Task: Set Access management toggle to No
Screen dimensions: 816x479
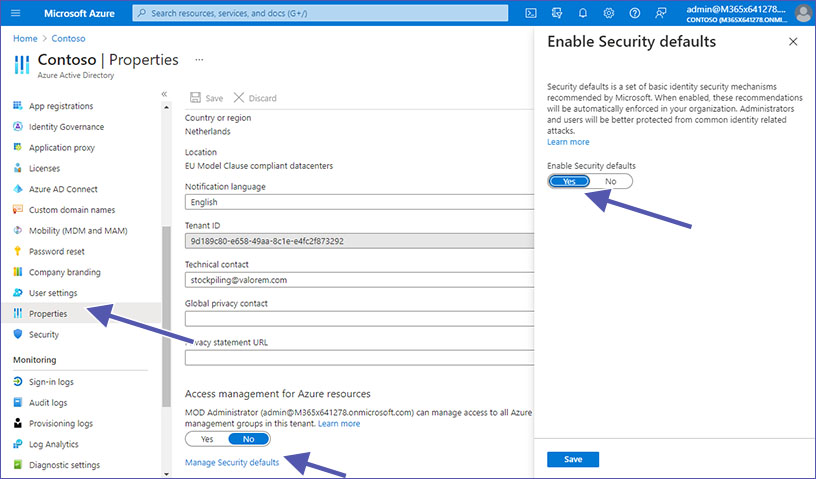Action: coord(249,439)
